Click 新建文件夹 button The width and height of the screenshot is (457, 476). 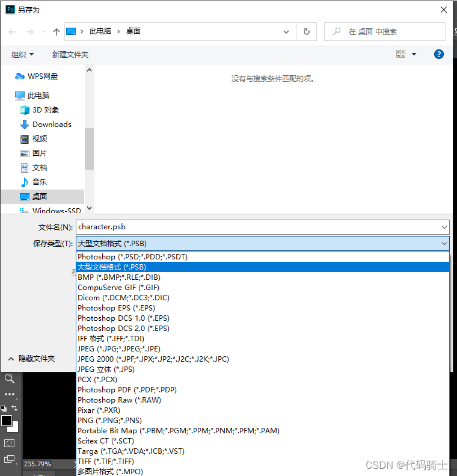70,54
